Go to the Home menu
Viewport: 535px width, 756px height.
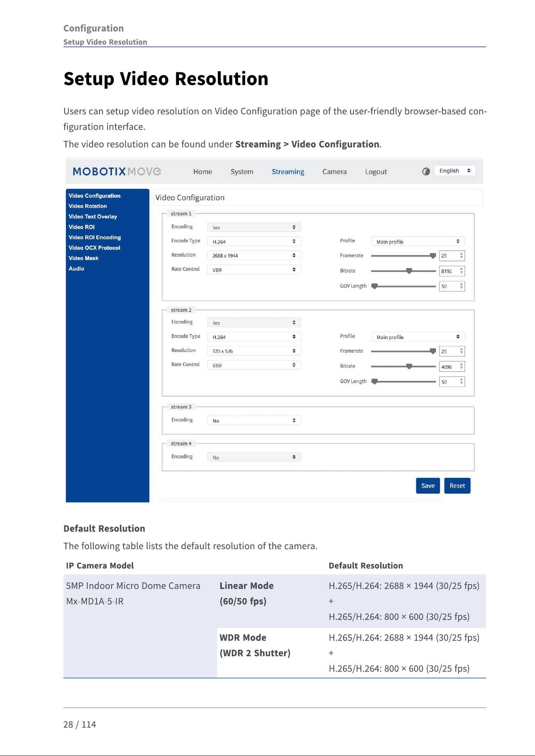point(202,172)
